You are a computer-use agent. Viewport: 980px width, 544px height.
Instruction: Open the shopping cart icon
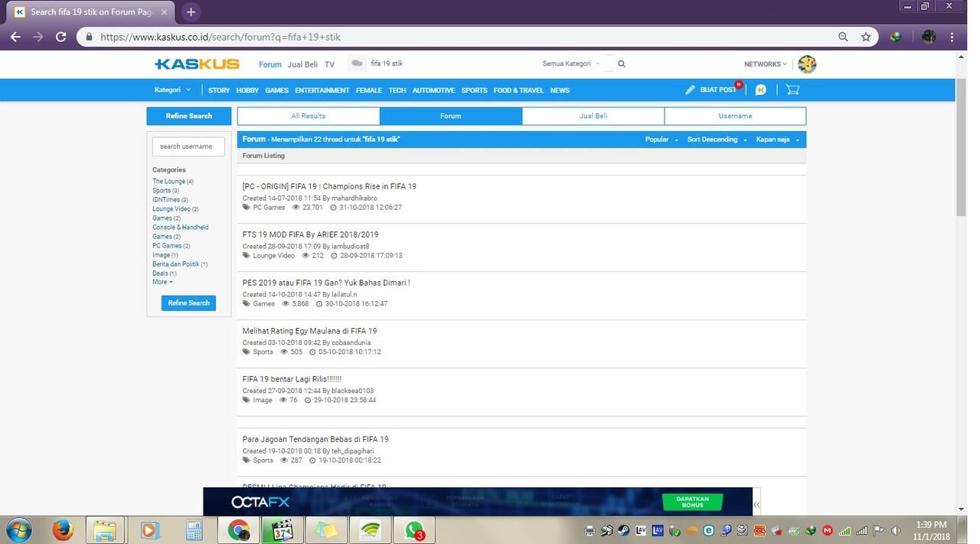792,90
